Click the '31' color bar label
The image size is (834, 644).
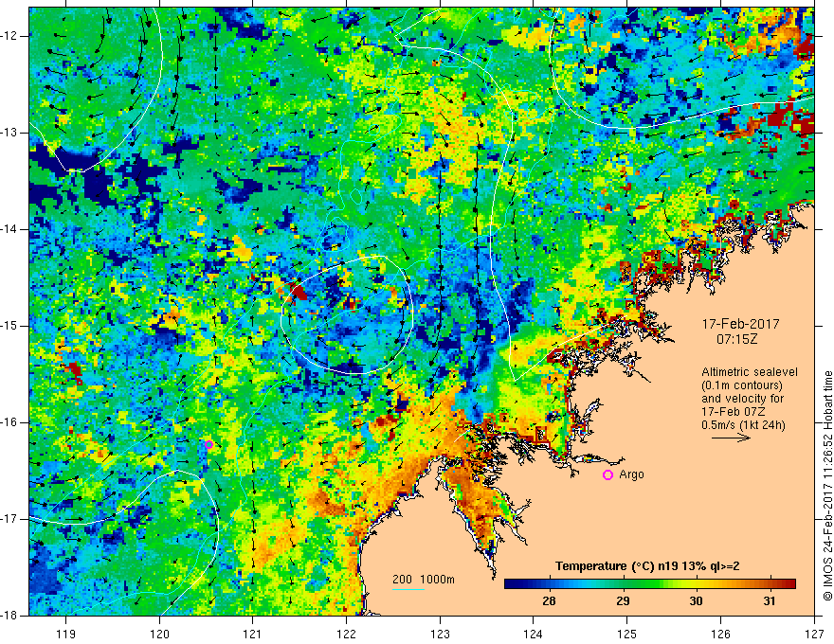point(770,601)
